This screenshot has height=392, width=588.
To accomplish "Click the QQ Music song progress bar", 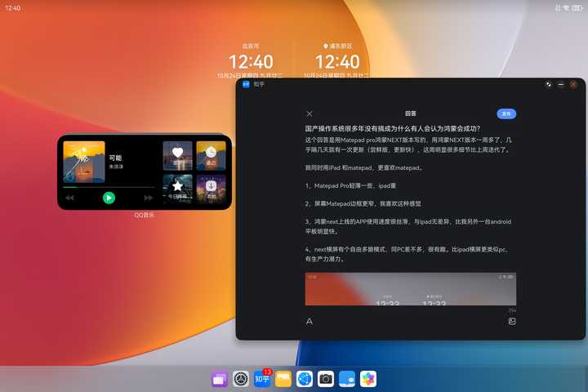I will (x=109, y=186).
